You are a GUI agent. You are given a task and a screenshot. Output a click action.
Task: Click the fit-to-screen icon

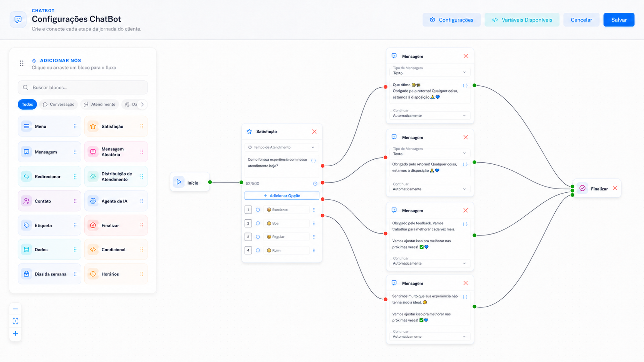point(15,321)
